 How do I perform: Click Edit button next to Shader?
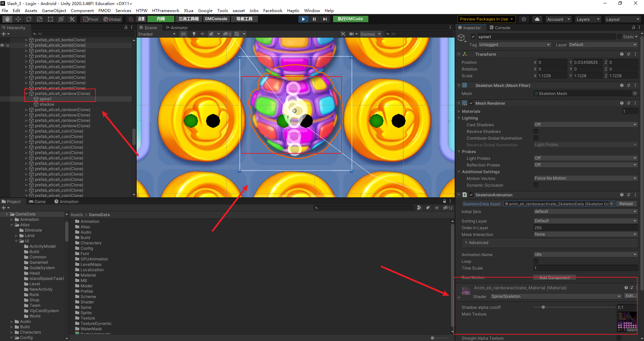tap(630, 296)
